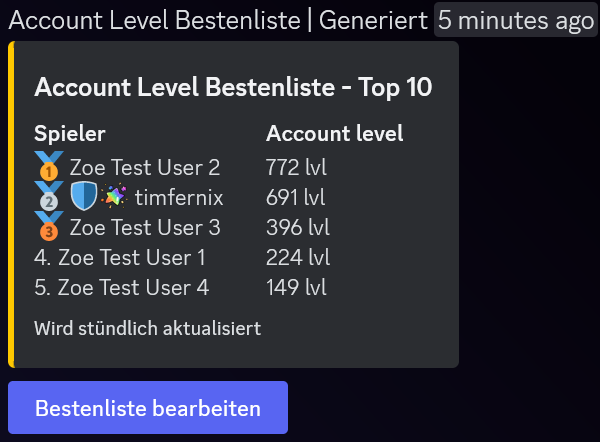Click the 772 lvl value
The height and width of the screenshot is (442, 600).
(x=296, y=168)
